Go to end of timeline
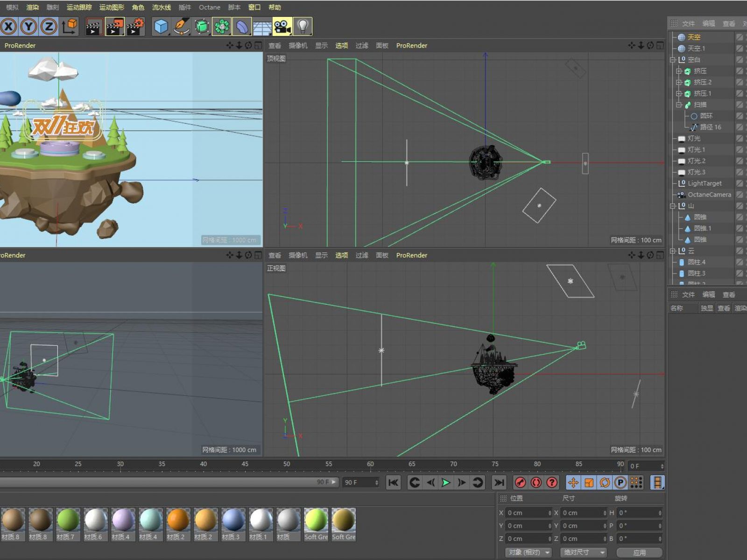The height and width of the screenshot is (560, 747). (x=499, y=483)
